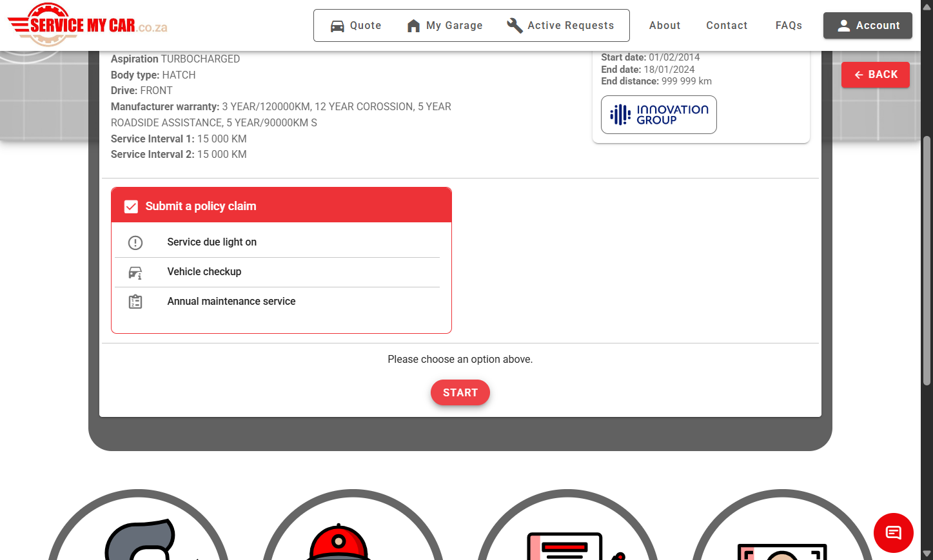Click the car icon beside Quote

[337, 26]
